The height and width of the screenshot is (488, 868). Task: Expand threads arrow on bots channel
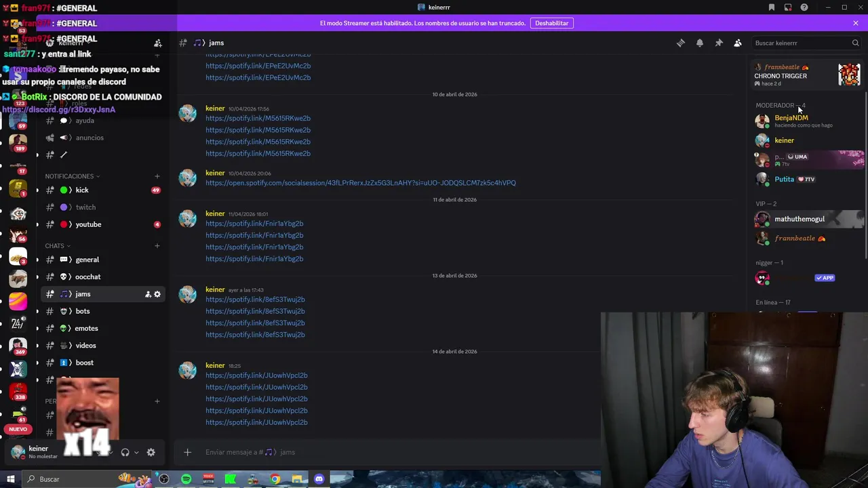pyautogui.click(x=37, y=311)
